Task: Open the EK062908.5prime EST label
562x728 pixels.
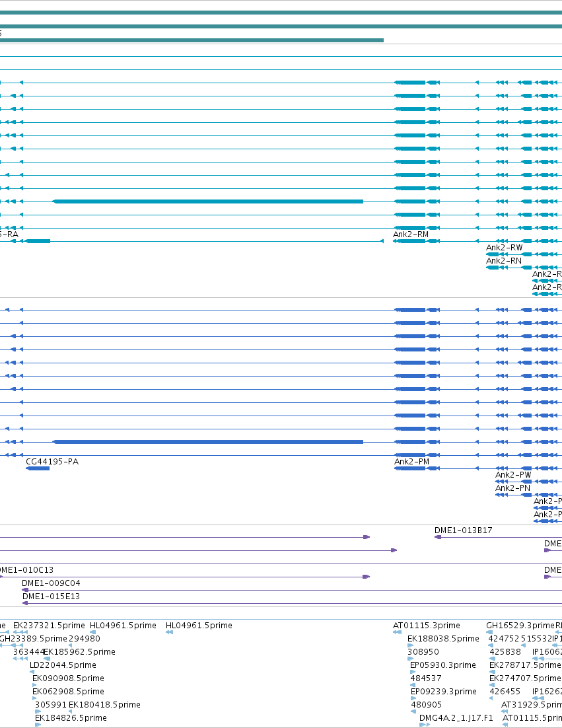Action: tap(68, 691)
